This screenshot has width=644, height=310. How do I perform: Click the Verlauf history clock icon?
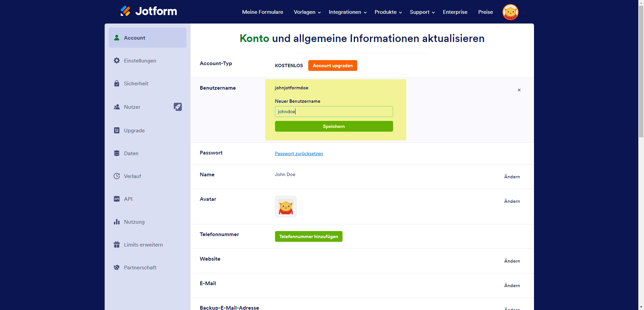tap(117, 176)
